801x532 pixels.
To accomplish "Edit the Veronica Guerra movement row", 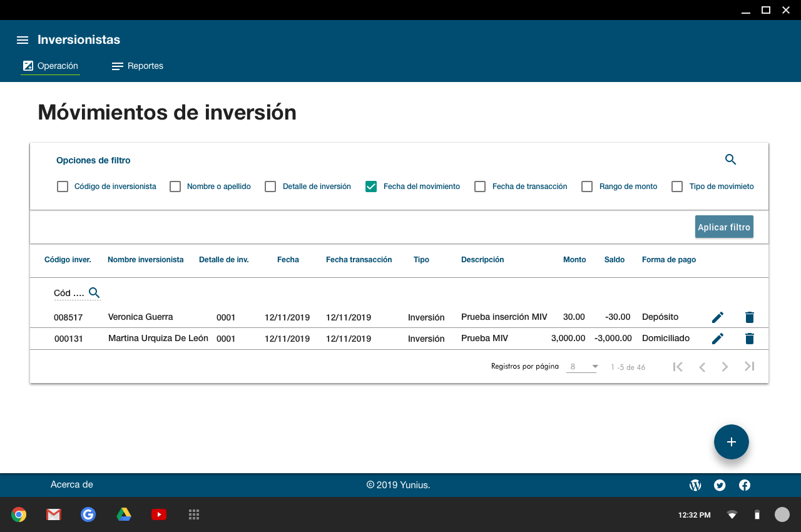I will [x=718, y=317].
